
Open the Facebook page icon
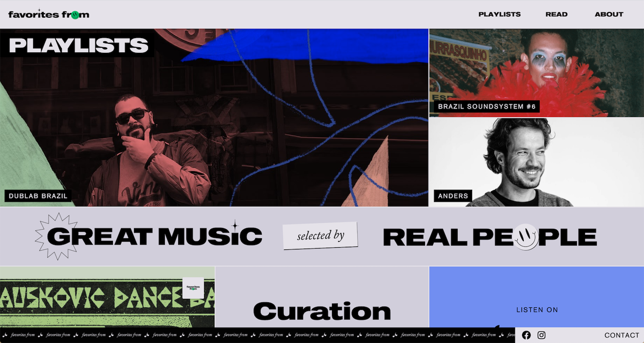(526, 335)
